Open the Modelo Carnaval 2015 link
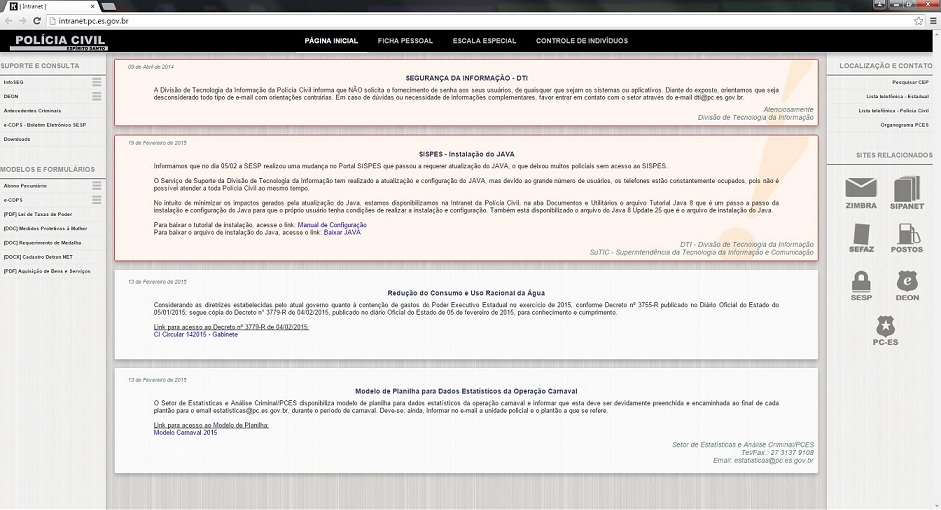Image resolution: width=941 pixels, height=510 pixels. coord(185,433)
